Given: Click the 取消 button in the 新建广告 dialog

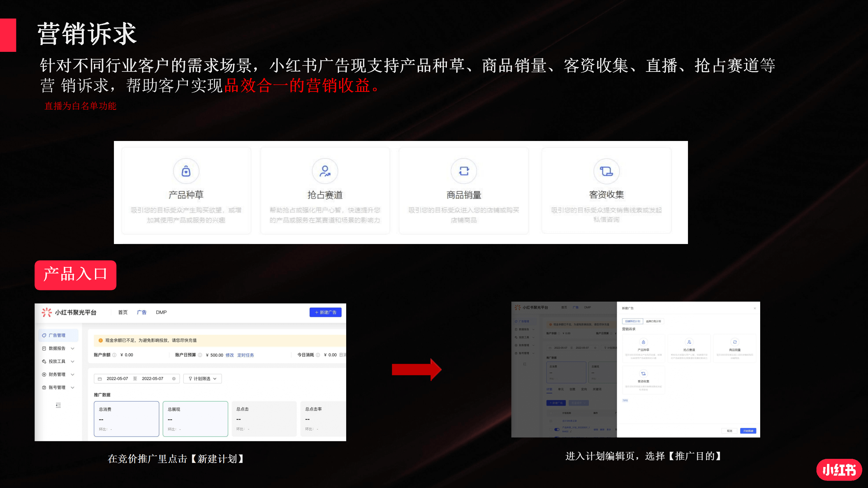Looking at the screenshot, I should [x=729, y=431].
